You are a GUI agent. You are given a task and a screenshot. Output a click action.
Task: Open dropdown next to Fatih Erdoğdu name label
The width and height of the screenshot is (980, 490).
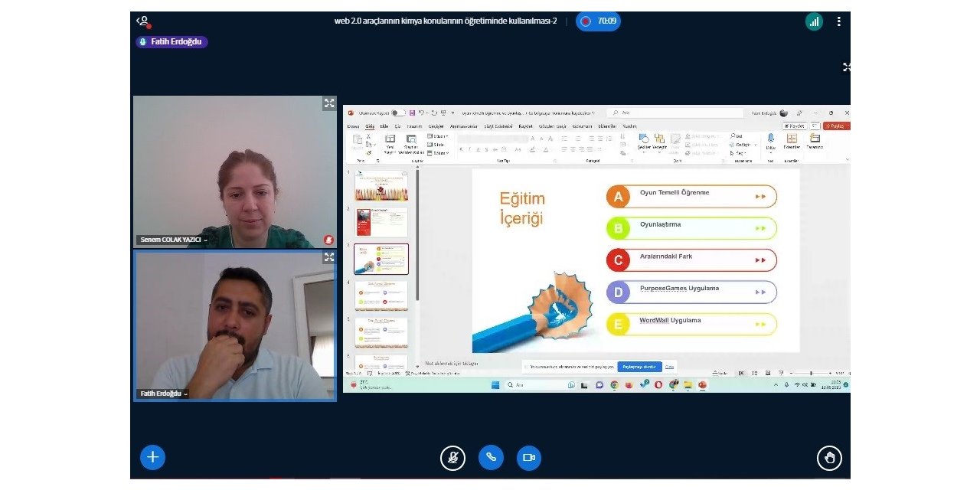185,394
